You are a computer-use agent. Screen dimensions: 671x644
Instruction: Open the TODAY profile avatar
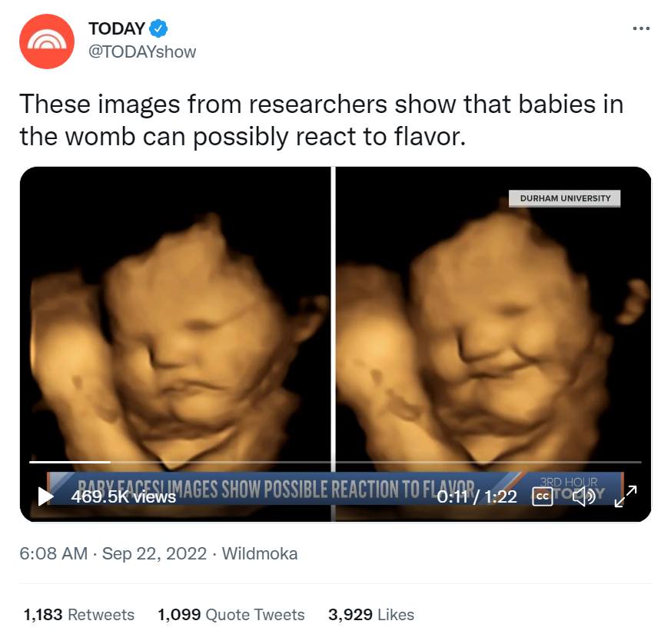point(47,41)
